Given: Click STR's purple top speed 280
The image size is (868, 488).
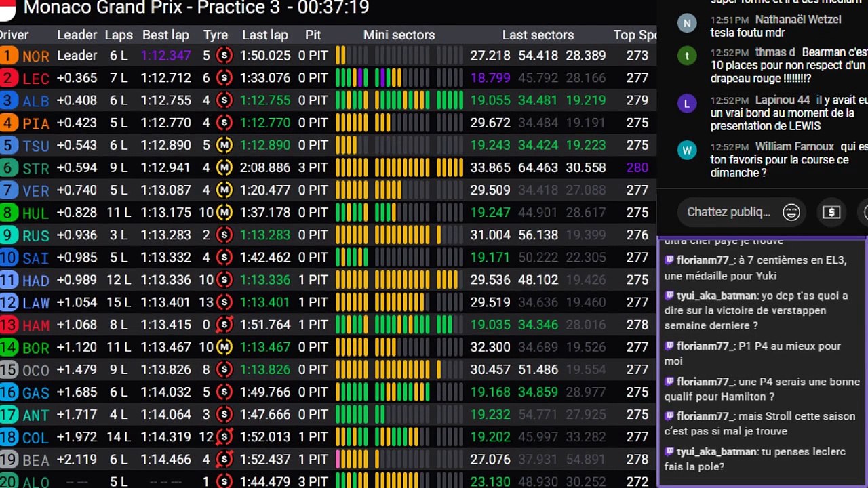Looking at the screenshot, I should pos(637,167).
